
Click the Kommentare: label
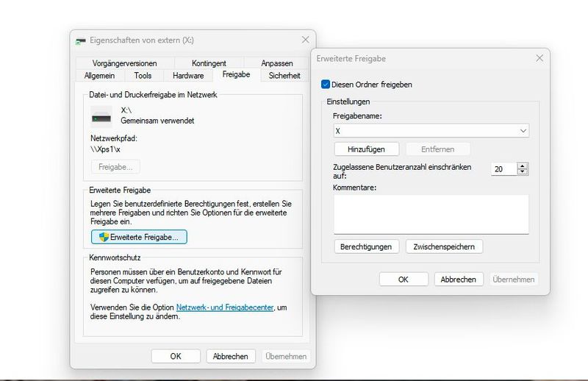click(355, 188)
